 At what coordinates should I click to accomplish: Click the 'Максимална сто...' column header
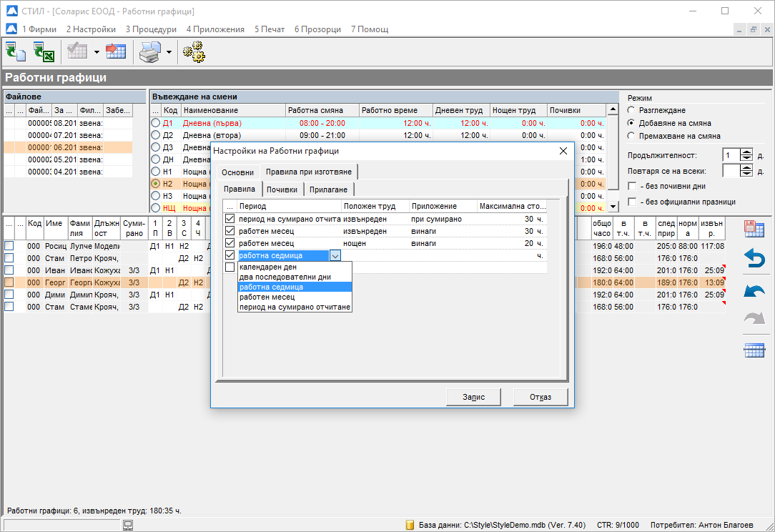tap(512, 206)
